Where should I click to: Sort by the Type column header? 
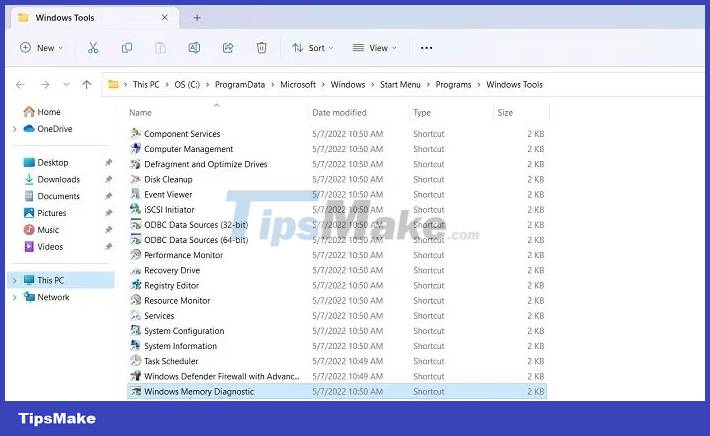pos(422,113)
